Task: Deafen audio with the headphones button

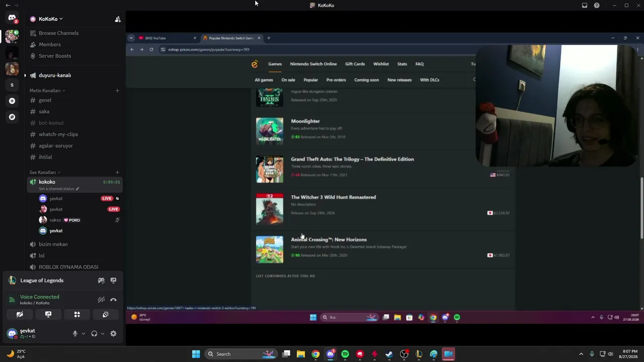Action: [94, 333]
